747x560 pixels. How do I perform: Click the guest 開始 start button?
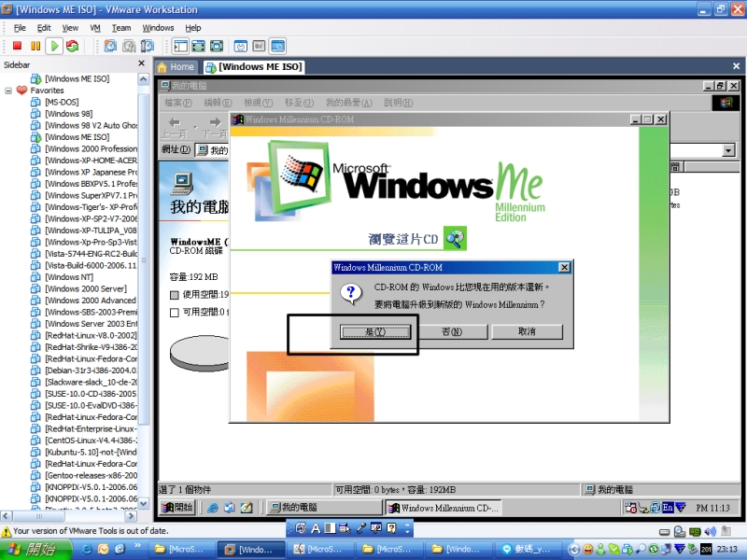[x=177, y=508]
